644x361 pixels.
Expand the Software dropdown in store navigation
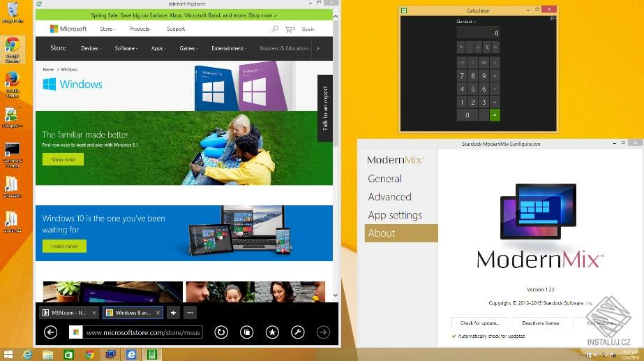click(126, 48)
